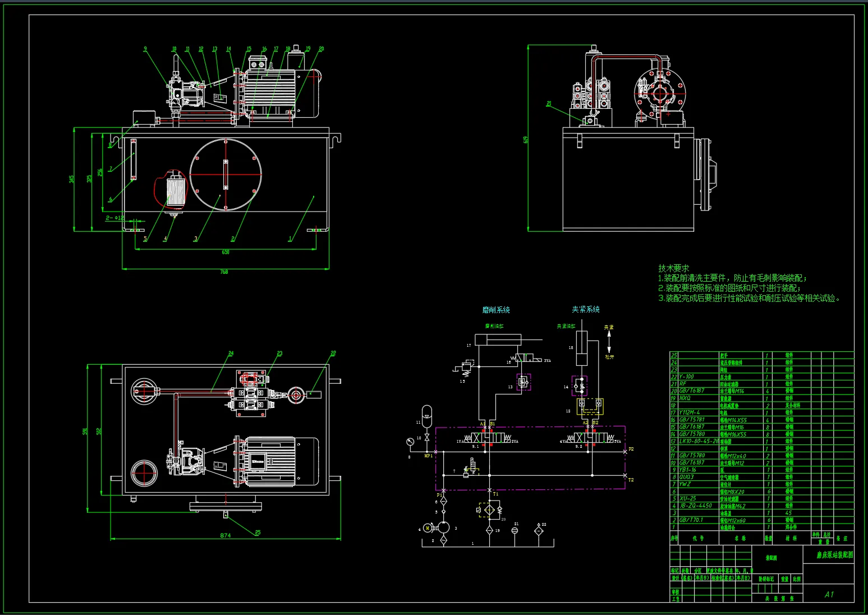Select the 874 dimension in the top view

point(225,535)
